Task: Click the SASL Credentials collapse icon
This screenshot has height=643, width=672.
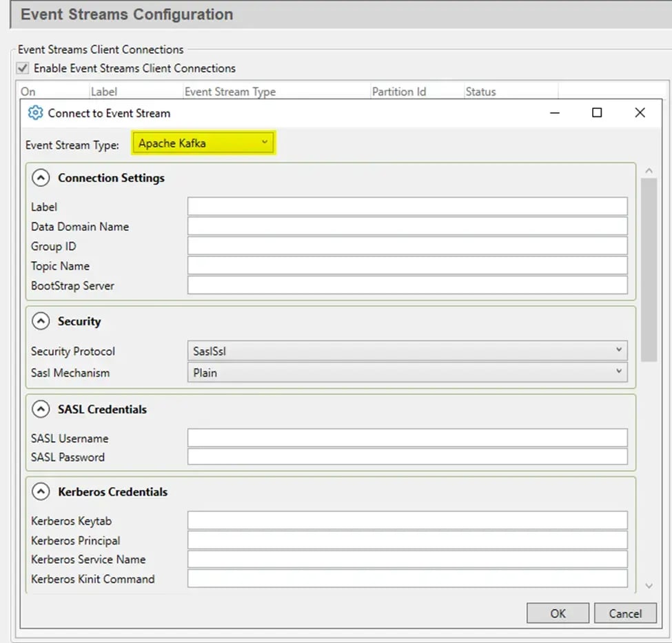Action: coord(41,409)
